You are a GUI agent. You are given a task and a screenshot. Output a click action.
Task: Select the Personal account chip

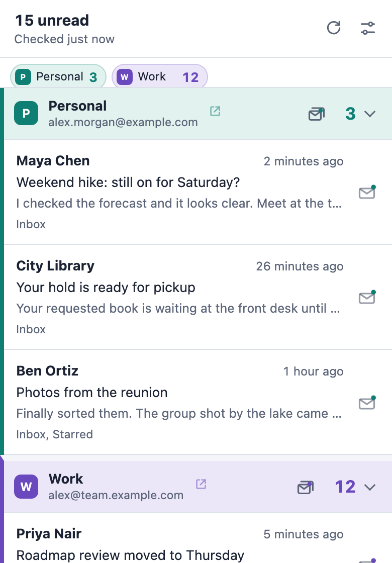pyautogui.click(x=58, y=76)
